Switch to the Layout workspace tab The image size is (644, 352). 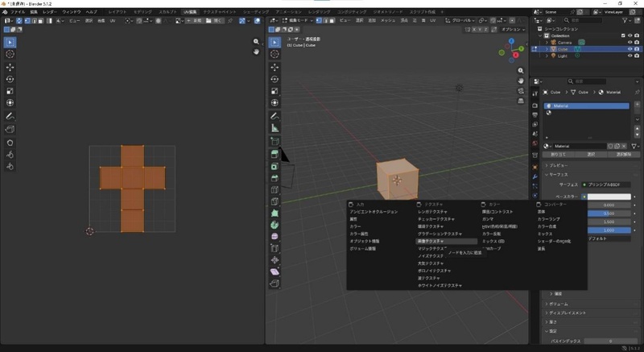pyautogui.click(x=118, y=12)
